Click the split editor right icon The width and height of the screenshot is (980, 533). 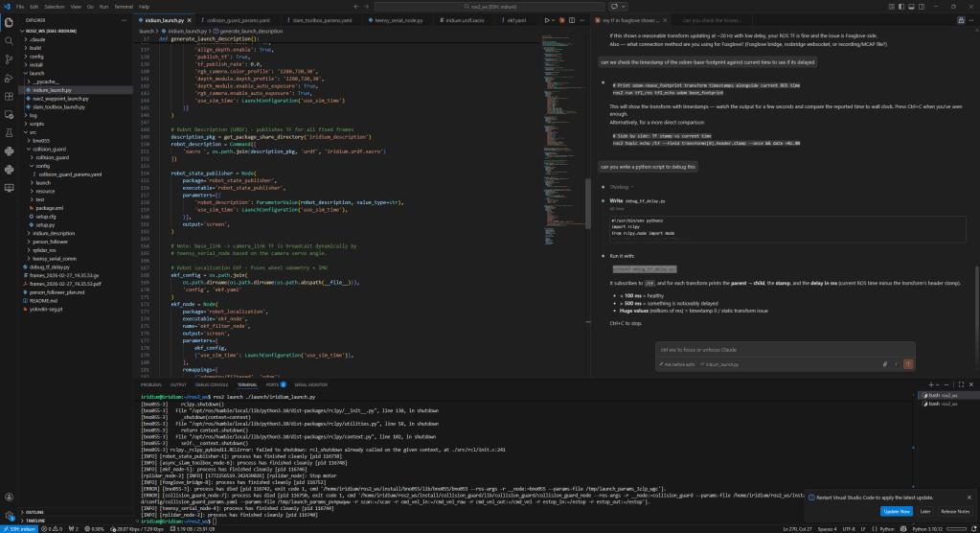[572, 19]
